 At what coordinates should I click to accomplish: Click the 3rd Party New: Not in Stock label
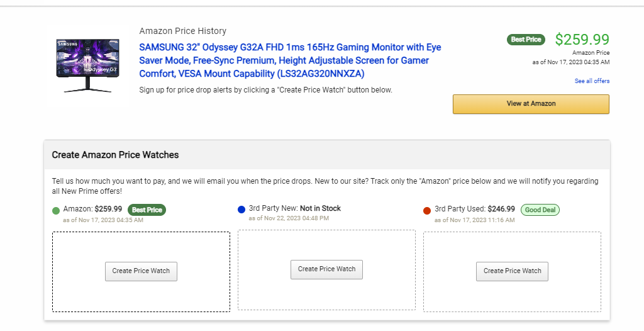295,208
